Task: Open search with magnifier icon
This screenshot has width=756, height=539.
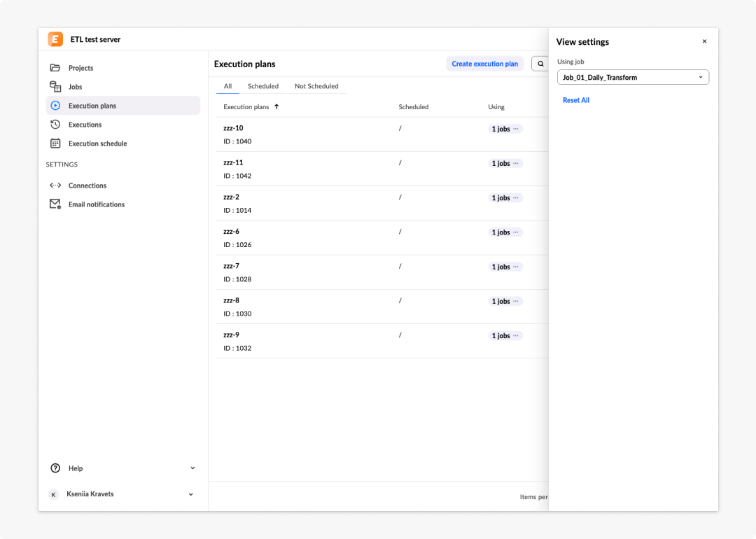Action: pyautogui.click(x=540, y=64)
